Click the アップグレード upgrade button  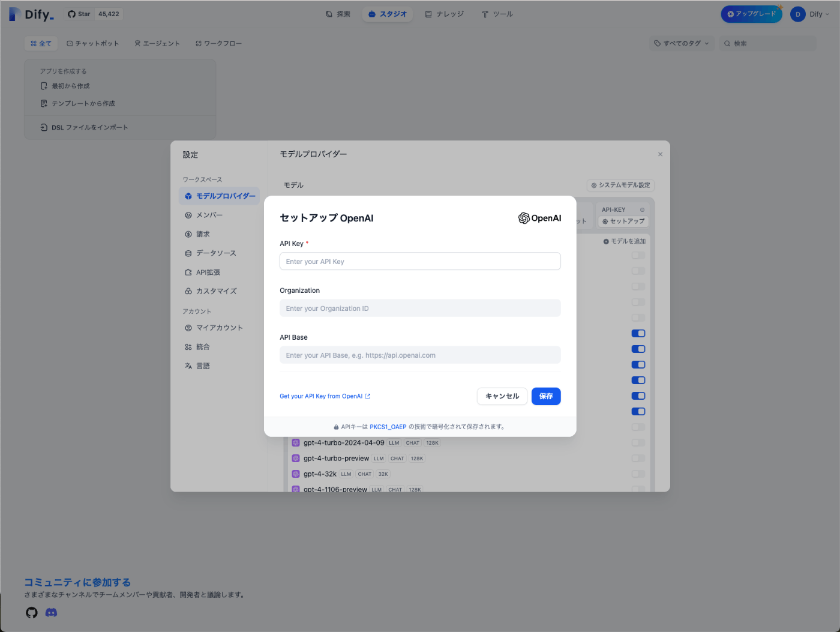click(x=751, y=14)
